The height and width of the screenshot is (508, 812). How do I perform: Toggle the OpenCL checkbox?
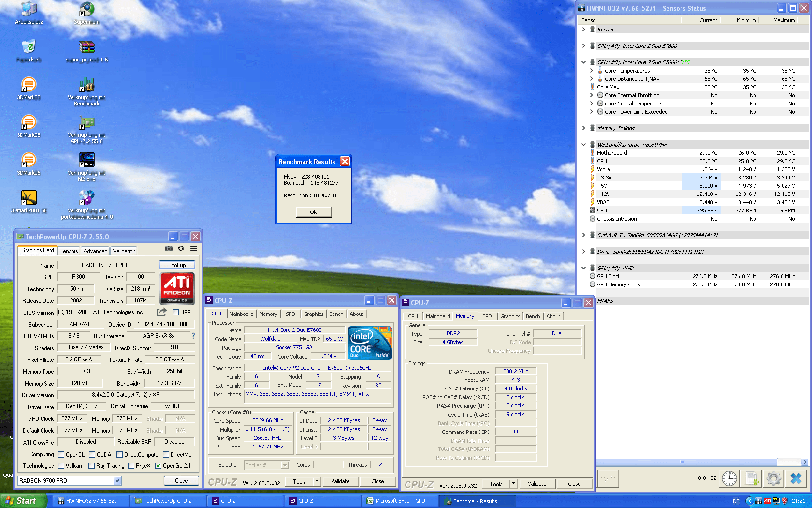pyautogui.click(x=61, y=455)
